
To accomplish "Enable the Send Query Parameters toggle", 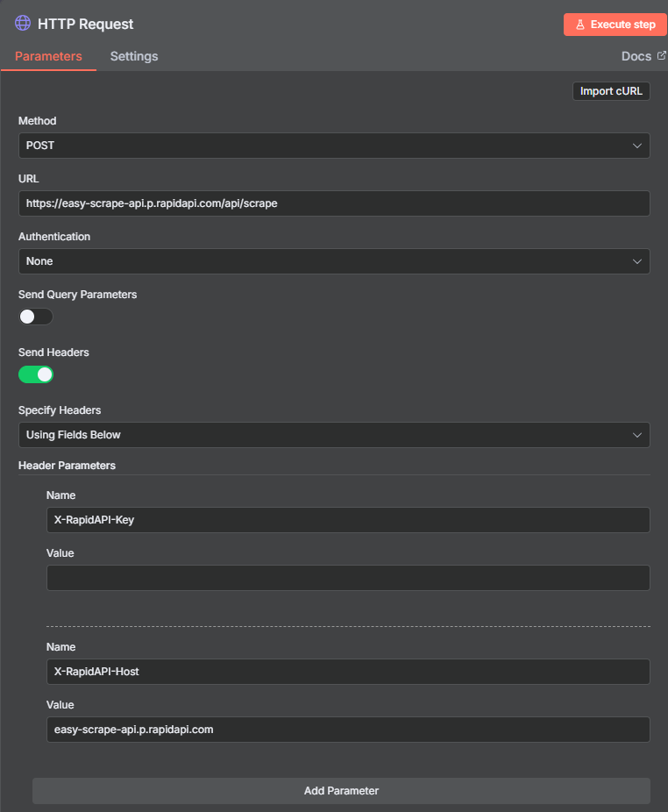I will pyautogui.click(x=36, y=317).
